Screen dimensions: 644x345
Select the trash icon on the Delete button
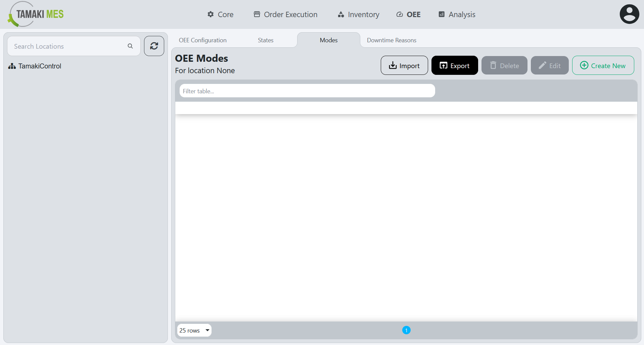493,65
